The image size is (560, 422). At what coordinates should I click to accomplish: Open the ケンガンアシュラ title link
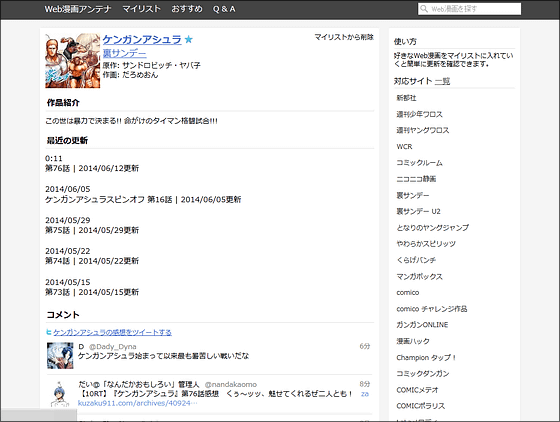[x=142, y=39]
